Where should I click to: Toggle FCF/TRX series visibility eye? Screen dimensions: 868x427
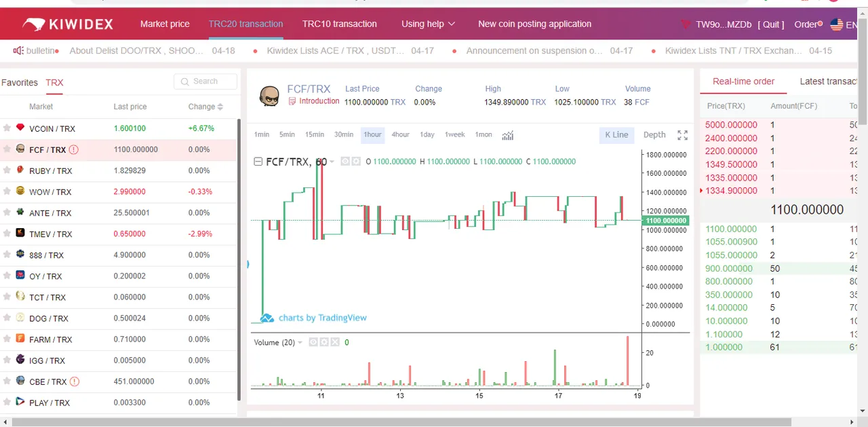(344, 162)
